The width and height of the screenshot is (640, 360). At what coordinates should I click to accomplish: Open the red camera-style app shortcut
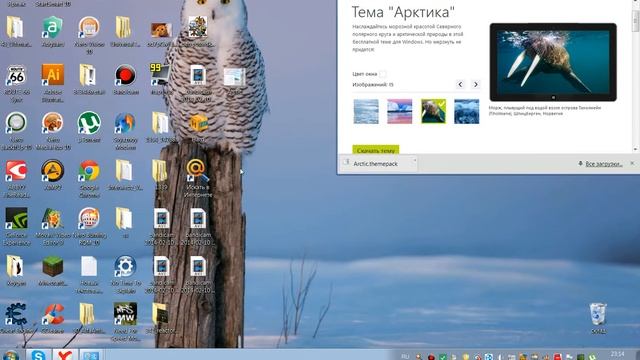click(x=16, y=171)
